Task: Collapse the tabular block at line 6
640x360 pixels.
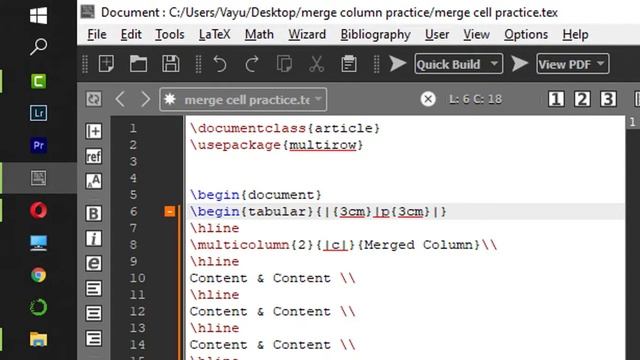Action: pos(170,211)
